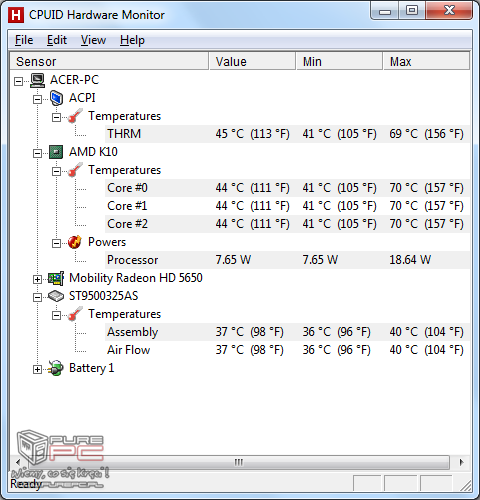Click the Max column header
Viewport: 480px width, 500px height.
point(426,61)
